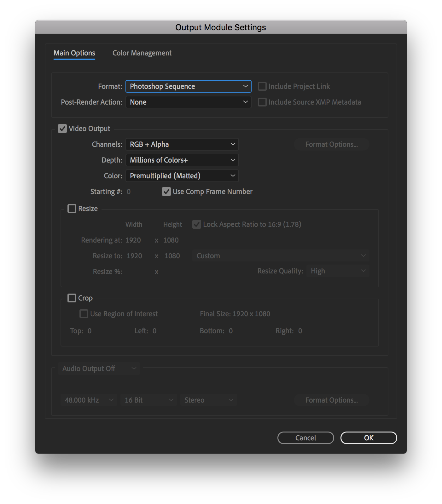Click the Rendering at width value 1920

(133, 240)
